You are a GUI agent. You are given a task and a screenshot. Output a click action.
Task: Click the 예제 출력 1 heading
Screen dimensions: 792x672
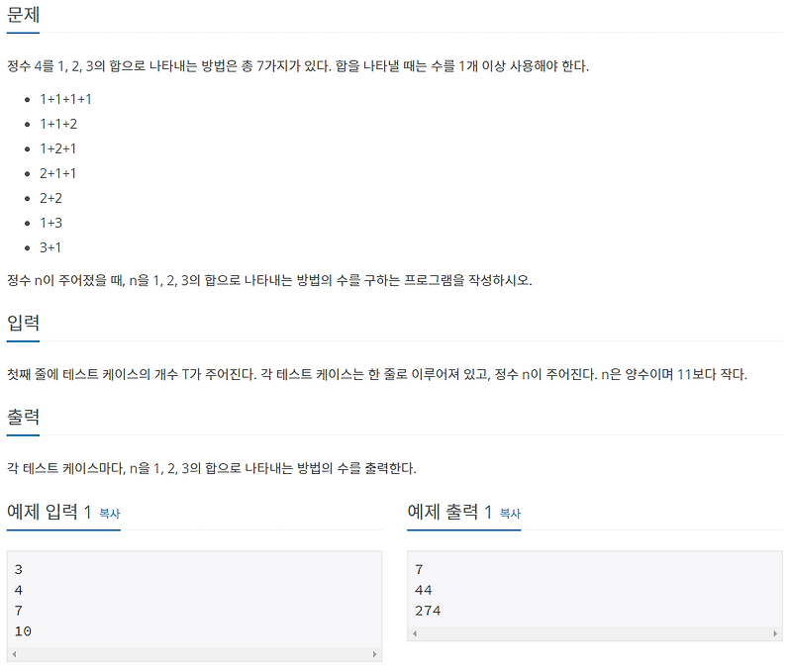click(450, 514)
